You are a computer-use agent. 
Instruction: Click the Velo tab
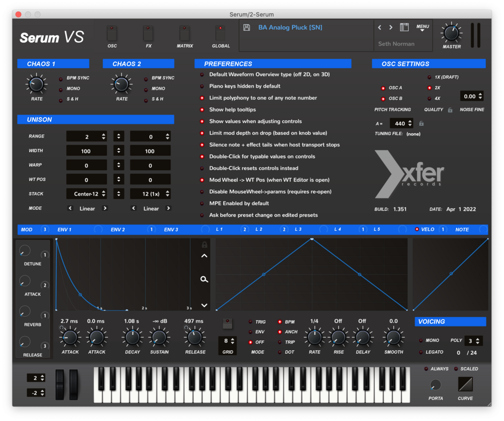(x=427, y=229)
